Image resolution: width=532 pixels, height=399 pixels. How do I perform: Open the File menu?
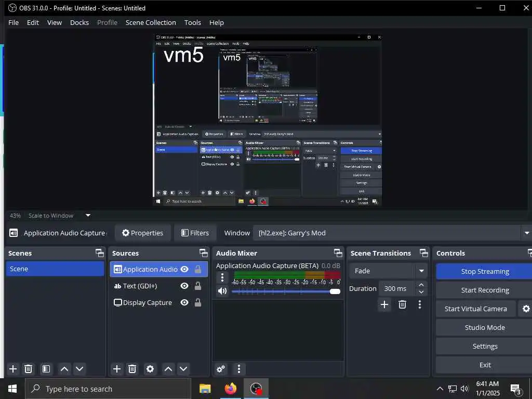coord(14,22)
